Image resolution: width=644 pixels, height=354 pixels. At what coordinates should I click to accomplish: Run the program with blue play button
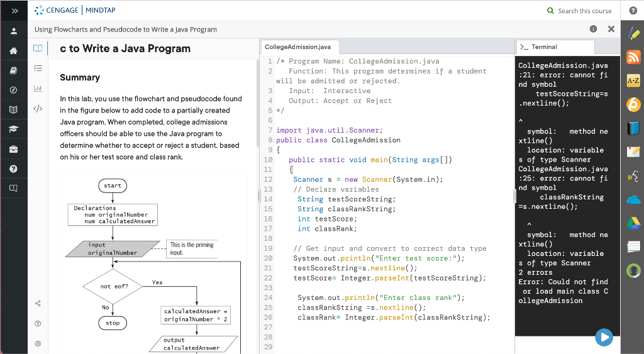(x=604, y=338)
